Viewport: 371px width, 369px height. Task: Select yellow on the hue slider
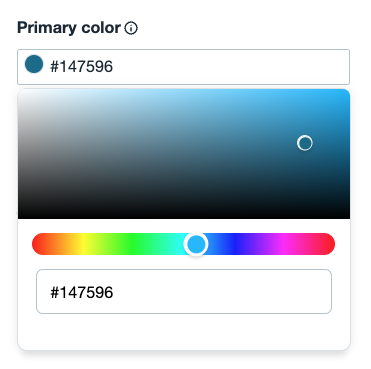(x=82, y=244)
